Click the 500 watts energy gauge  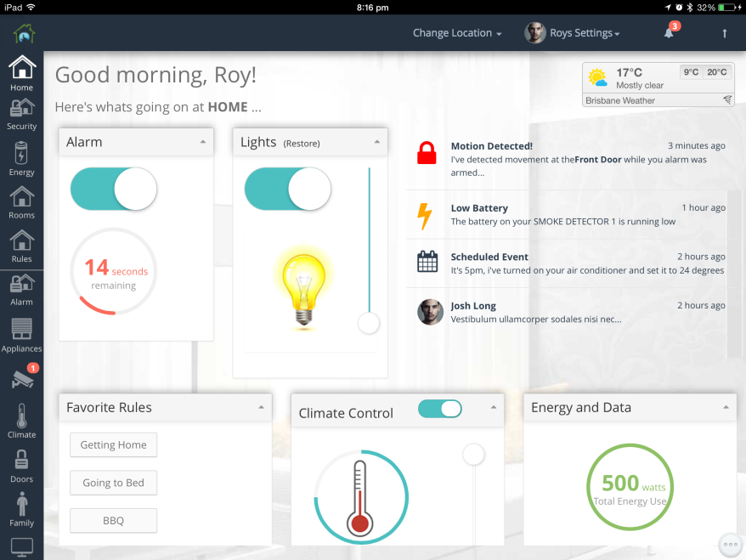click(630, 487)
